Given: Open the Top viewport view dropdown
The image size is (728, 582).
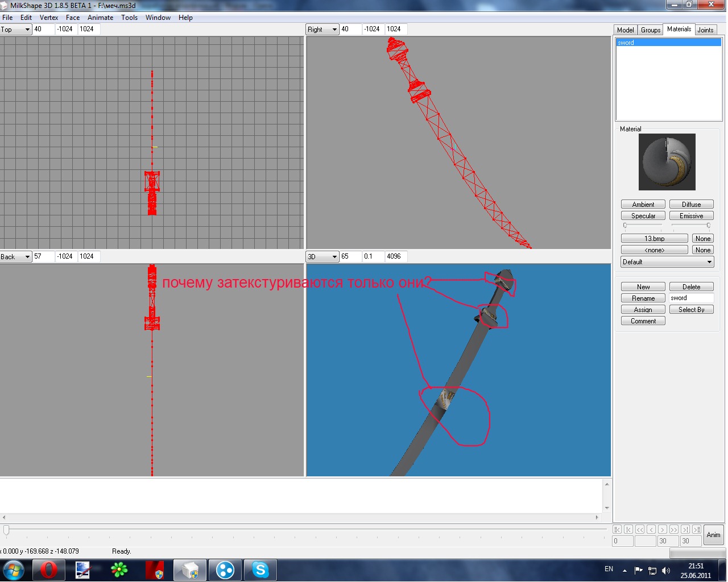Looking at the screenshot, I should pos(15,30).
